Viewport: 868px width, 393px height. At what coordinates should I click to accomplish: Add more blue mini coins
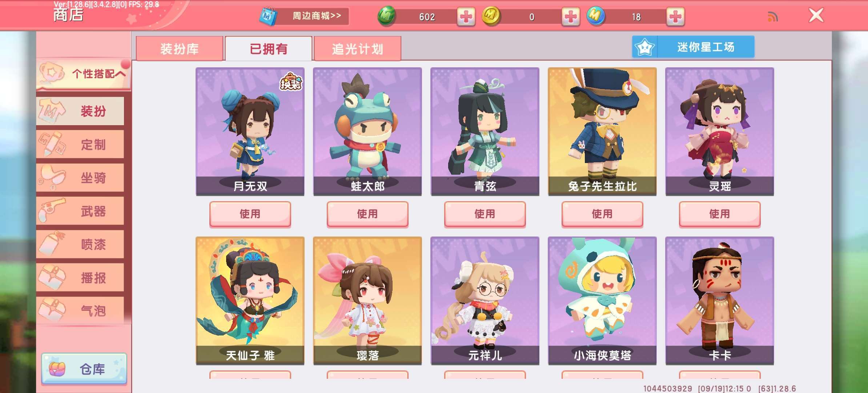pos(675,17)
